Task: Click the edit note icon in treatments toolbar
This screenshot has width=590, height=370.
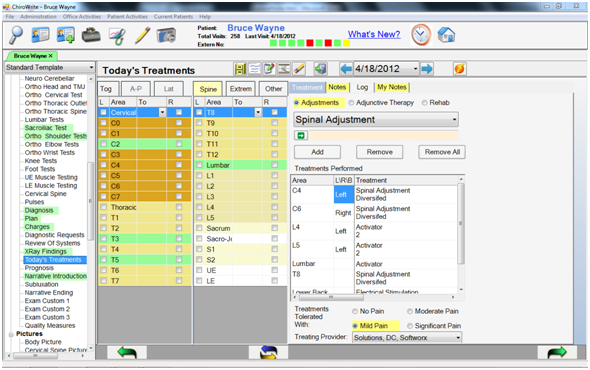Action: [x=269, y=69]
